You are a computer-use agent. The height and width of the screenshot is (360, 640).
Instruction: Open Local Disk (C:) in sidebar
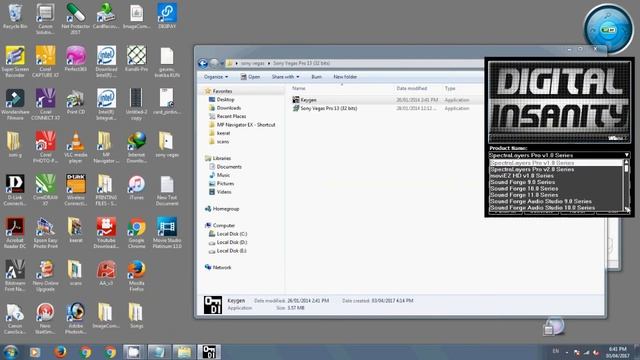(x=231, y=234)
